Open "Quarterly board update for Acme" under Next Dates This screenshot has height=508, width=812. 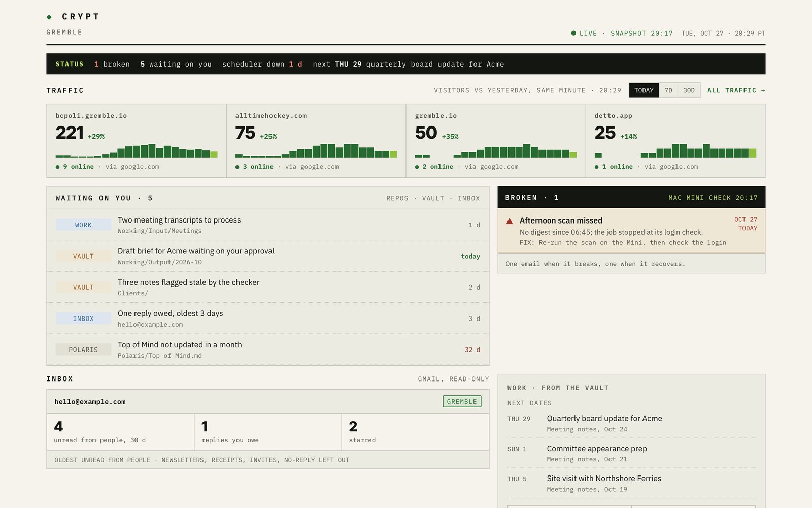[604, 418]
